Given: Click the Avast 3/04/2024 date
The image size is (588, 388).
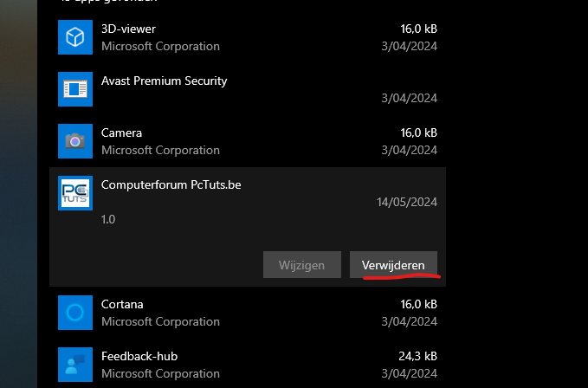Looking at the screenshot, I should tap(409, 98).
